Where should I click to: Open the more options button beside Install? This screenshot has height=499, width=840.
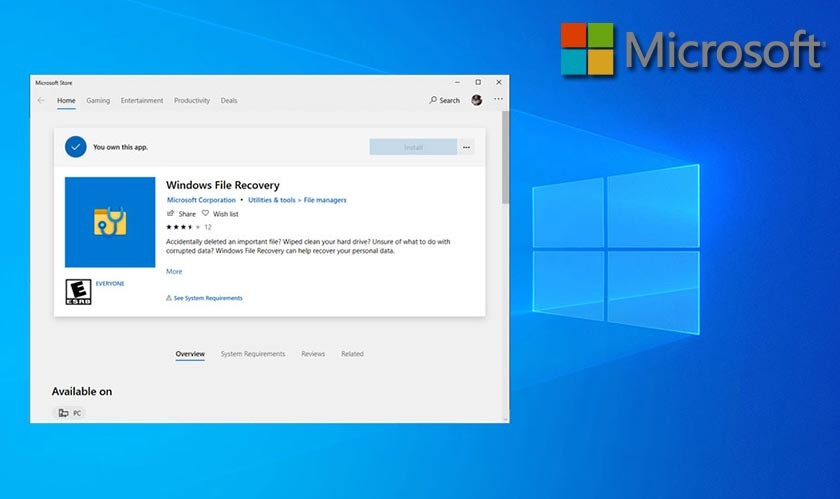point(467,147)
